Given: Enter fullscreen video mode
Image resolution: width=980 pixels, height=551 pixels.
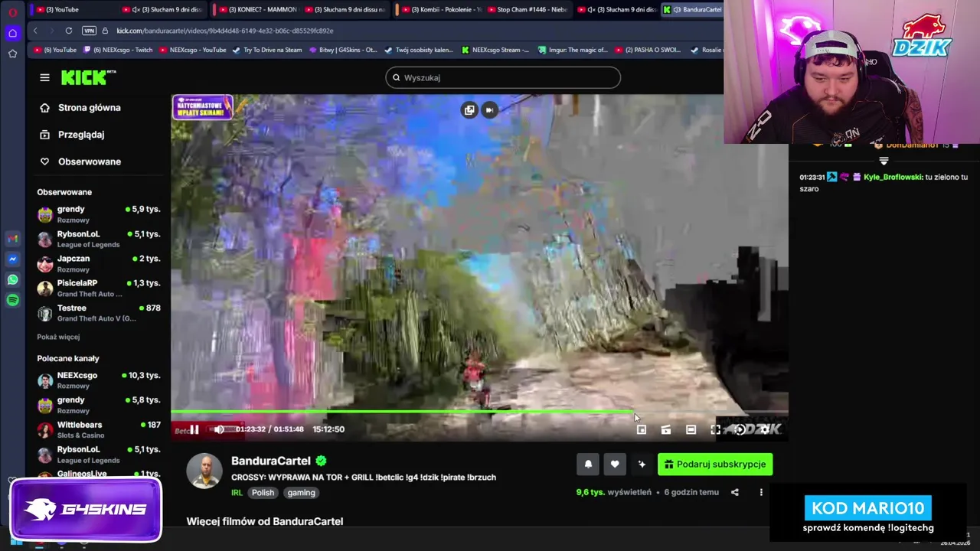Looking at the screenshot, I should [715, 430].
